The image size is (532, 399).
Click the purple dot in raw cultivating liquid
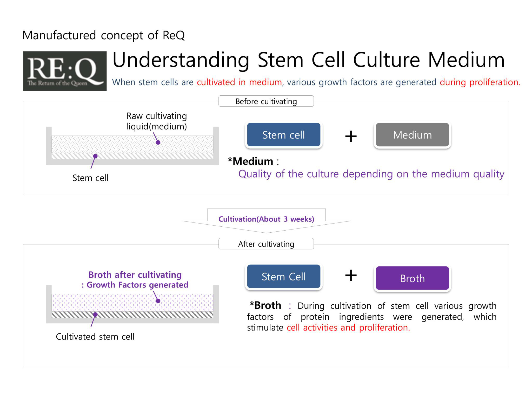point(158,142)
